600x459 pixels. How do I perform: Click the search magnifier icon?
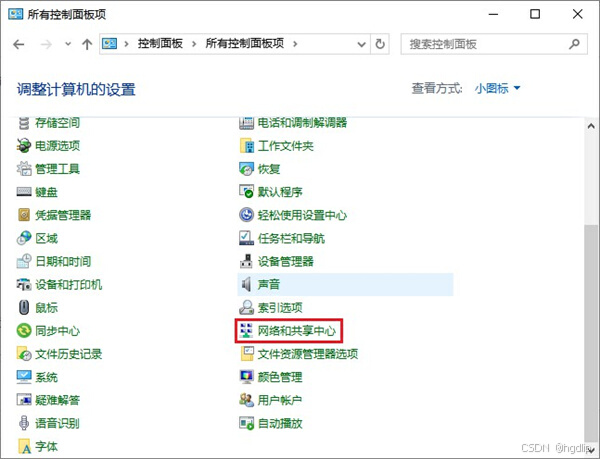click(x=574, y=44)
